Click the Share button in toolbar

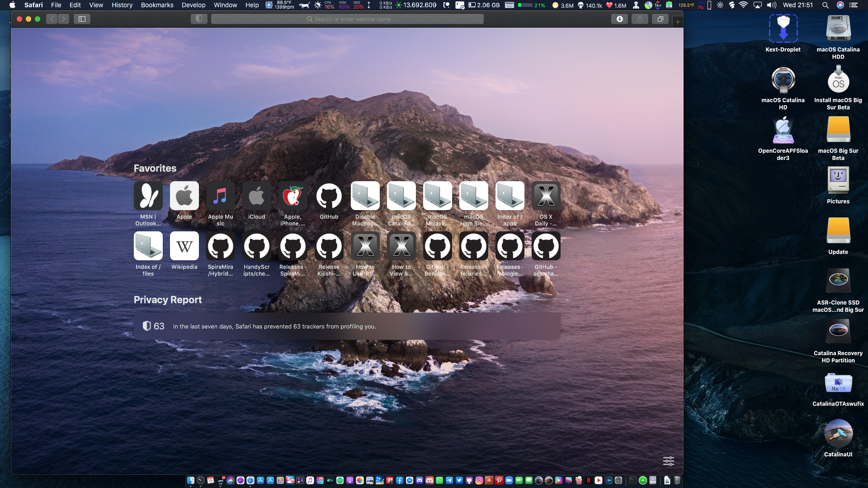(640, 19)
